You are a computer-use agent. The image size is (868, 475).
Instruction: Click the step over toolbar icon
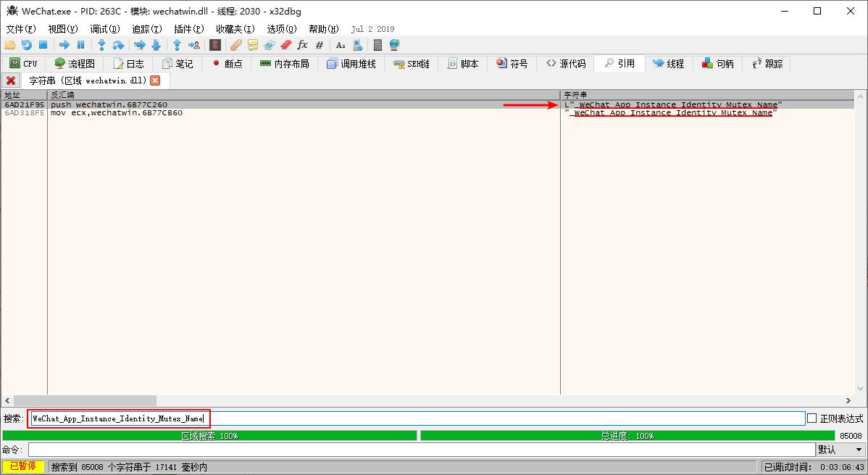pyautogui.click(x=118, y=45)
